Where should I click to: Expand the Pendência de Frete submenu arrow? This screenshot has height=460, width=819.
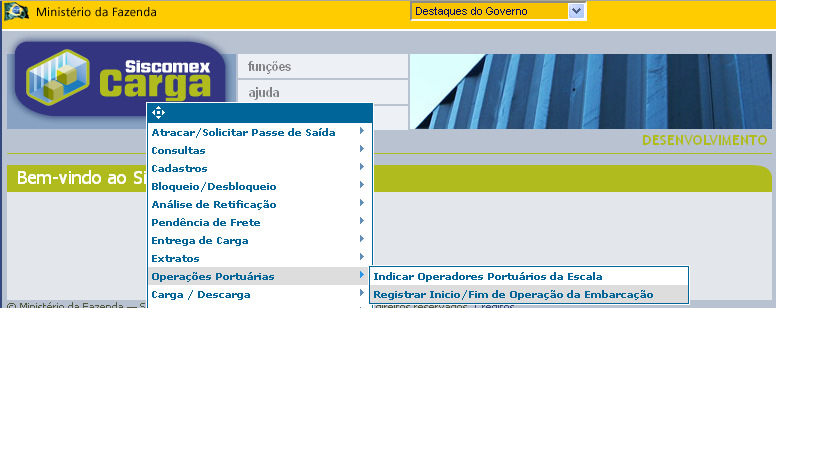[x=361, y=221]
